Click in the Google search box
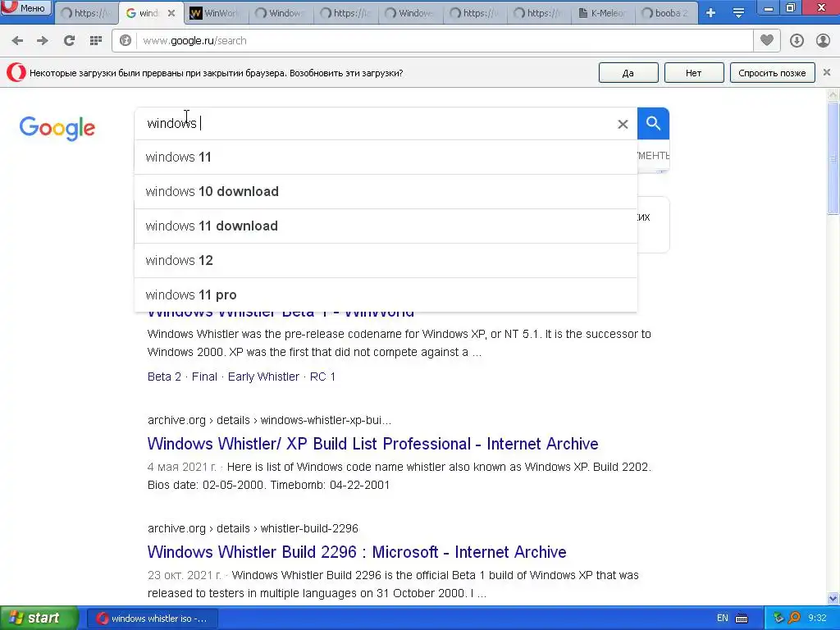This screenshot has width=840, height=630. point(375,123)
